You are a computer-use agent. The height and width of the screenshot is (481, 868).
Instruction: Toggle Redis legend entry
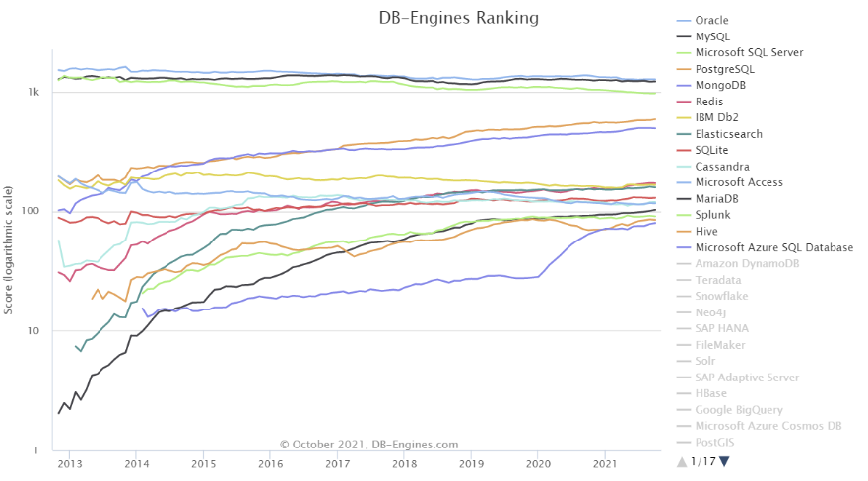pyautogui.click(x=700, y=102)
